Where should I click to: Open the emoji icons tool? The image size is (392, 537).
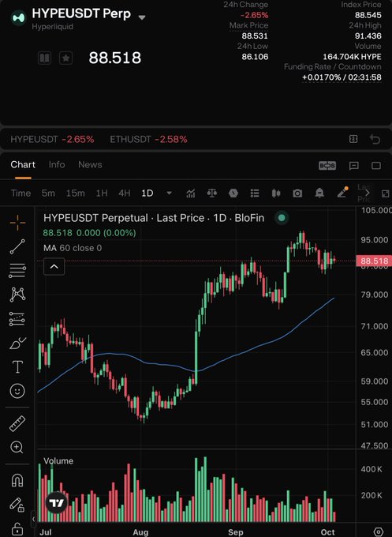(x=17, y=391)
